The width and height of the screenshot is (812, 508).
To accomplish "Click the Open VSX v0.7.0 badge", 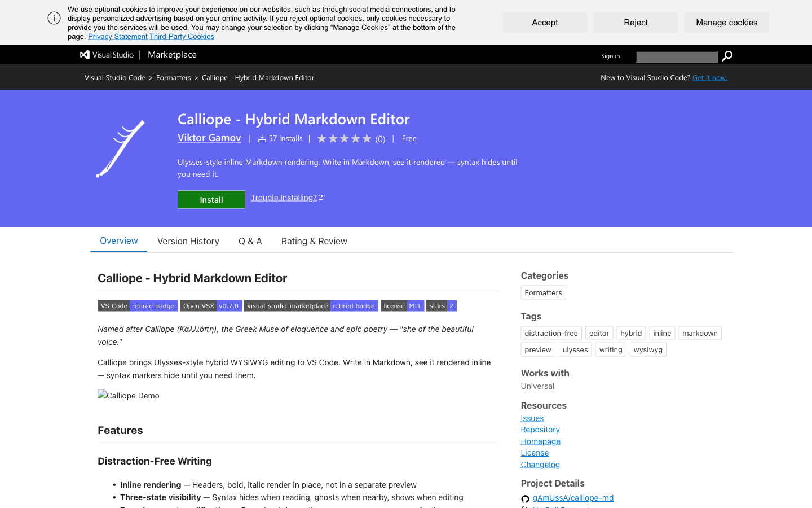I will pyautogui.click(x=211, y=306).
